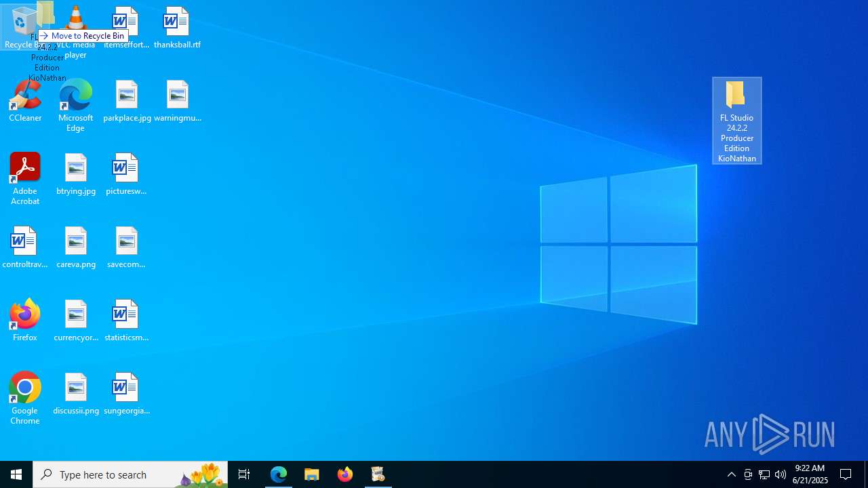Open Microsoft Edge from the taskbar
Screen dimensions: 868x488
[x=279, y=474]
